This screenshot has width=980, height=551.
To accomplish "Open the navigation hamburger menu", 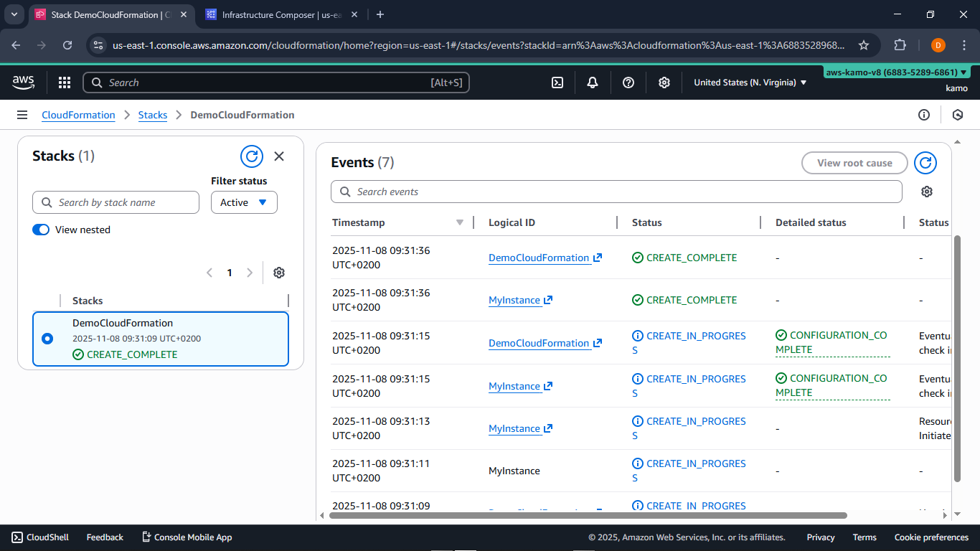I will (x=22, y=115).
